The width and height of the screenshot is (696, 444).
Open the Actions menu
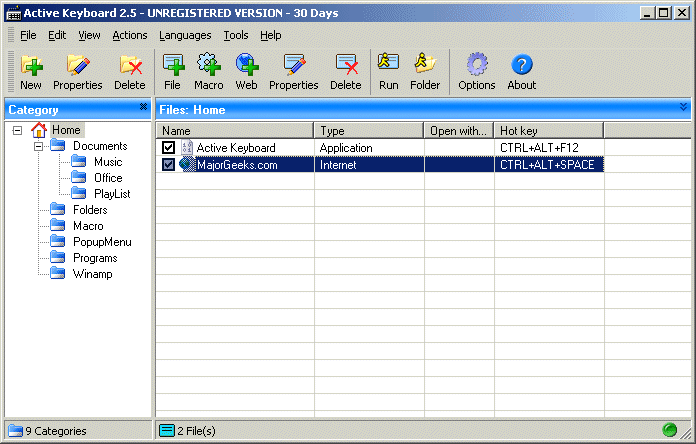(x=130, y=35)
